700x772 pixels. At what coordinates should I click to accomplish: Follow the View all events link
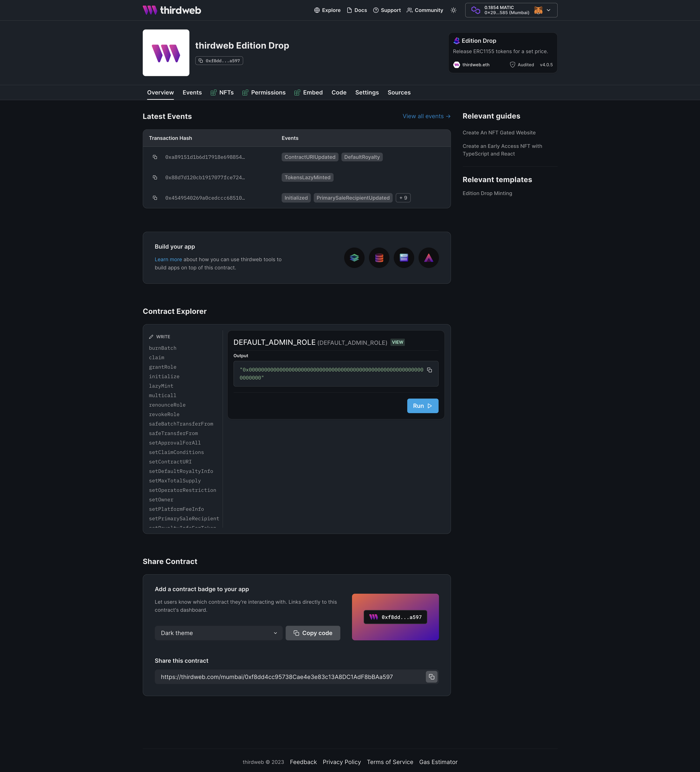(426, 116)
